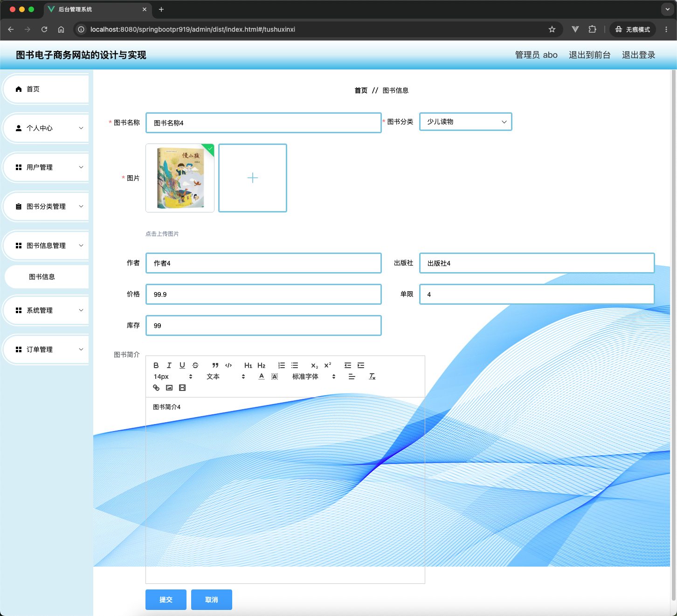
Task: Click the Vue devtools extension icon
Action: click(x=575, y=29)
